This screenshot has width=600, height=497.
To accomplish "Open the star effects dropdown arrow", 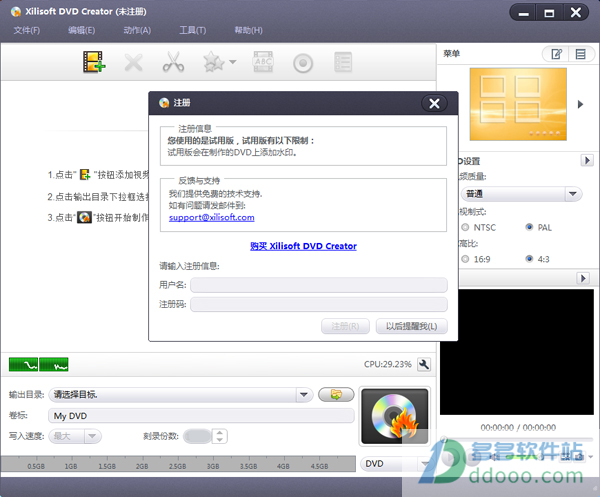I will pos(232,62).
